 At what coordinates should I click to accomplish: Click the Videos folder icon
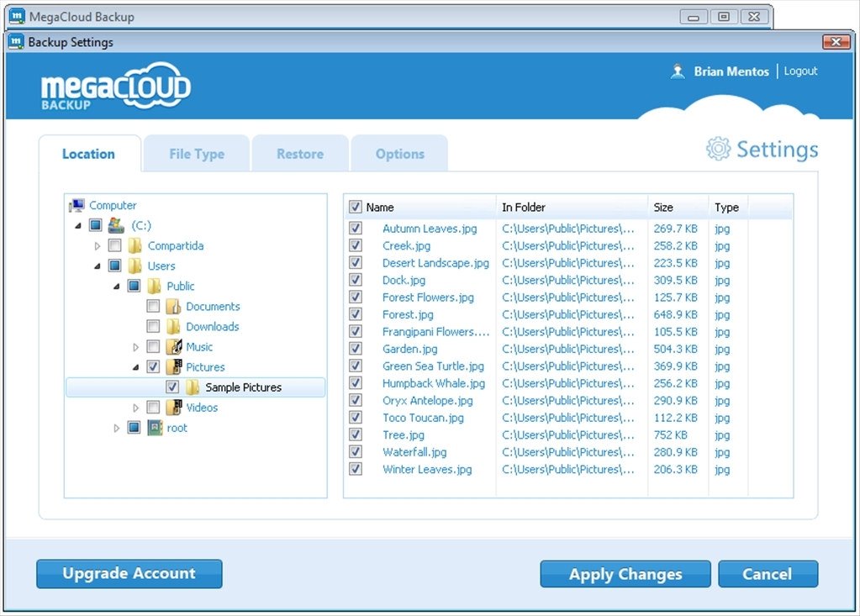tap(174, 408)
